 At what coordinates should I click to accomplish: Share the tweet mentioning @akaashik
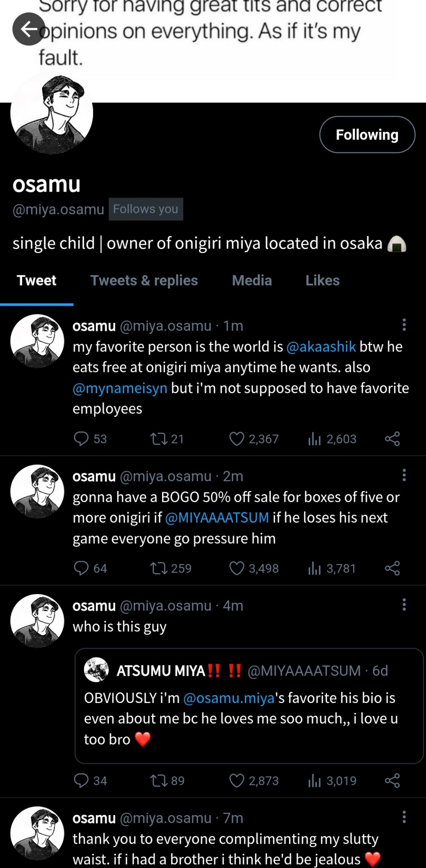click(x=392, y=439)
